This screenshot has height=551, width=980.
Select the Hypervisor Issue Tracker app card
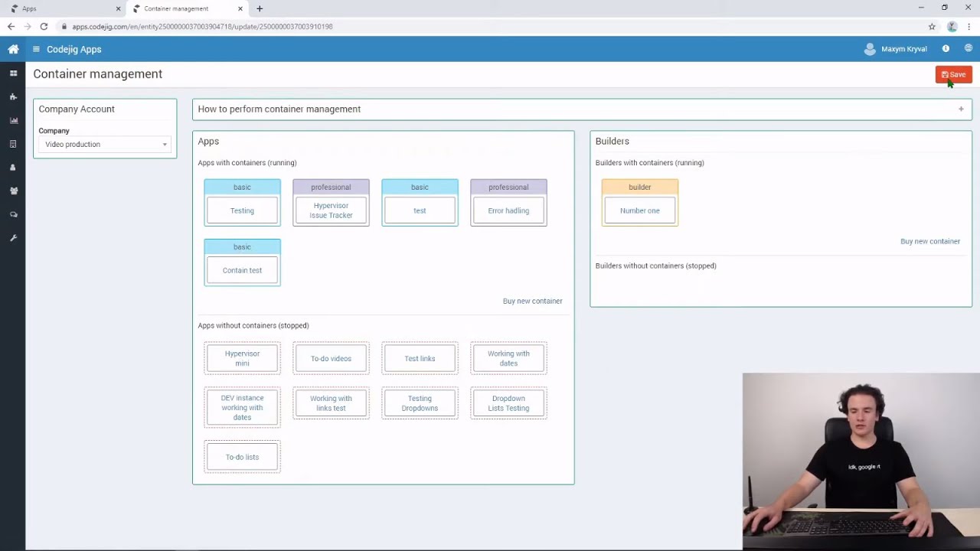tap(331, 203)
